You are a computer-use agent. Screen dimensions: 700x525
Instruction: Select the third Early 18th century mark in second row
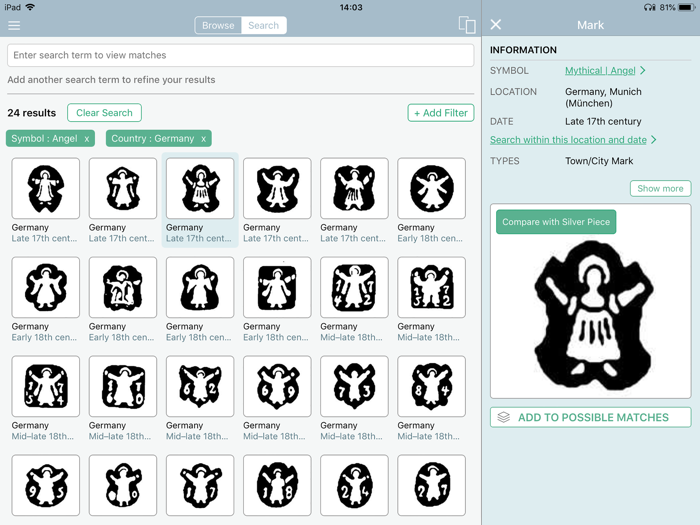point(200,288)
